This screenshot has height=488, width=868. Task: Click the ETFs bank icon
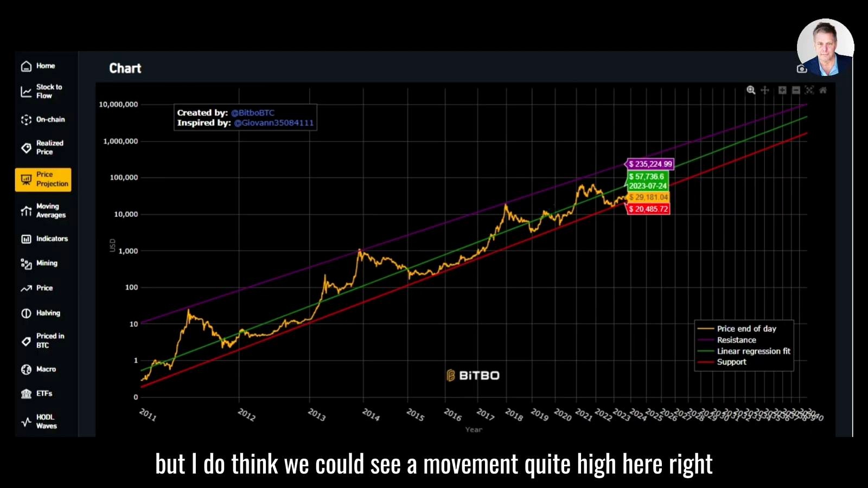coord(26,394)
